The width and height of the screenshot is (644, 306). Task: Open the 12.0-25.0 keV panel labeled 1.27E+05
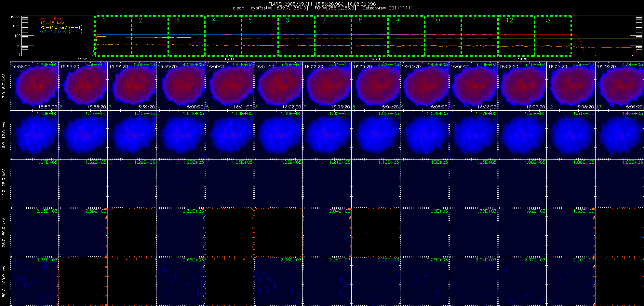[x=34, y=184]
